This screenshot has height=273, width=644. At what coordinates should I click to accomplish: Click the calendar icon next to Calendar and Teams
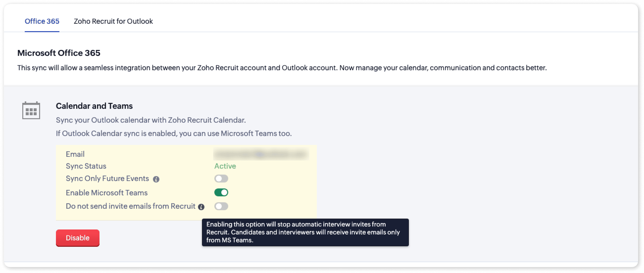click(31, 110)
